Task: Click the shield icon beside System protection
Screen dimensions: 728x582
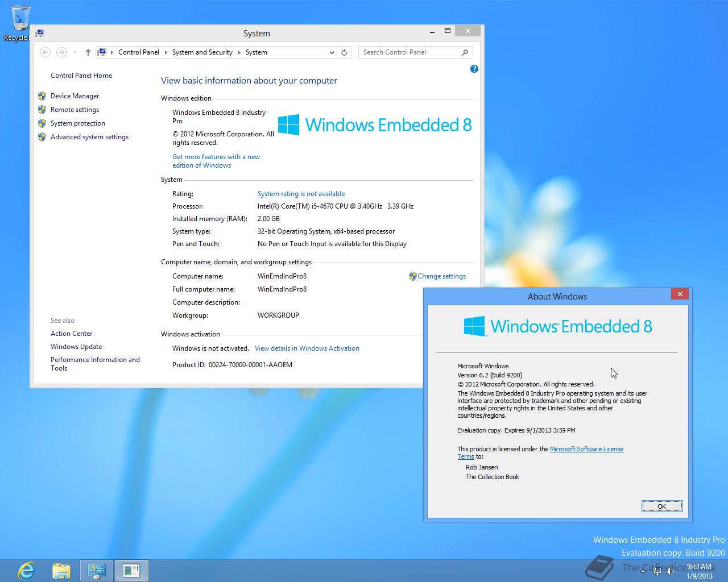Action: 42,123
